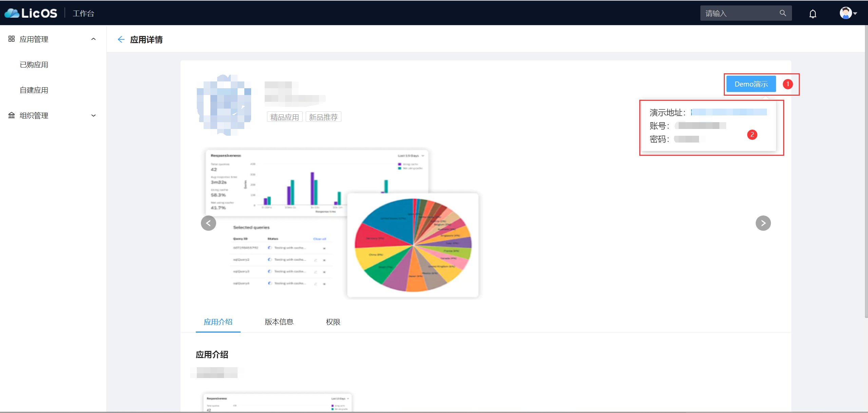This screenshot has height=413, width=868.
Task: Click the search magnifier icon
Action: (x=783, y=13)
